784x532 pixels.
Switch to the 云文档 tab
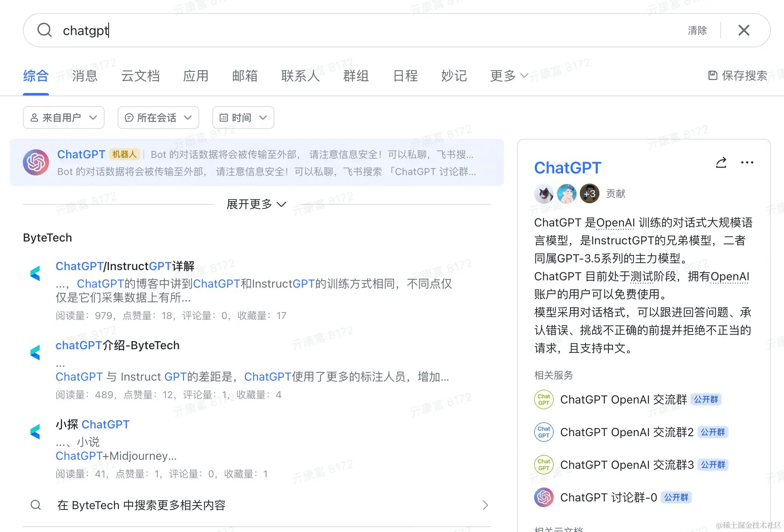tap(140, 76)
